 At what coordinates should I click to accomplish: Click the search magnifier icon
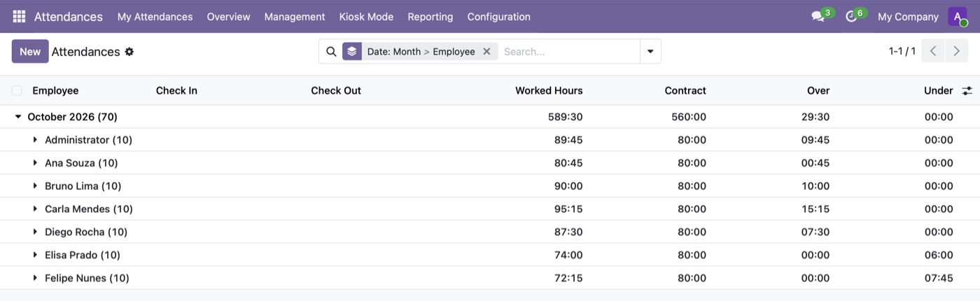tap(332, 51)
